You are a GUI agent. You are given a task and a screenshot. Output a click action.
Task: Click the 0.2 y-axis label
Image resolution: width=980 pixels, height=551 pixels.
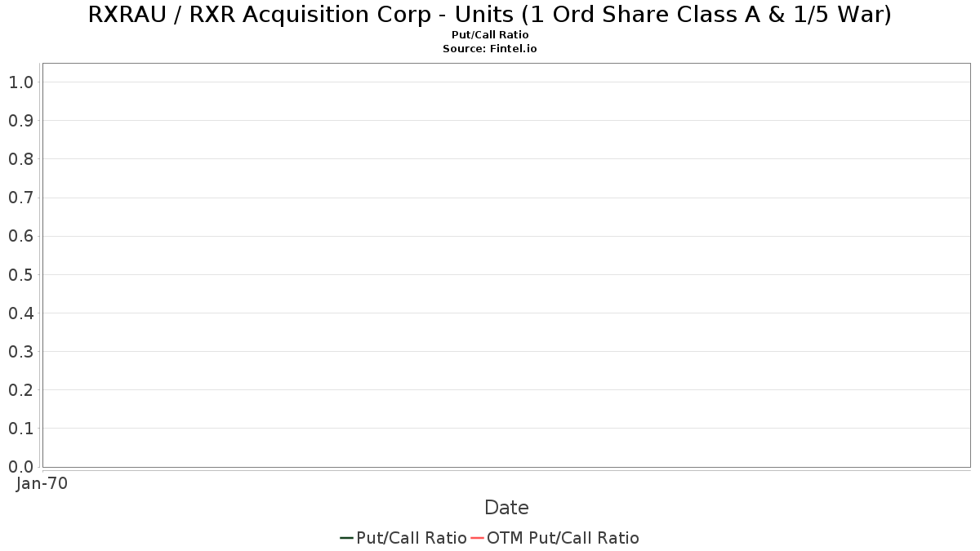coord(21,390)
